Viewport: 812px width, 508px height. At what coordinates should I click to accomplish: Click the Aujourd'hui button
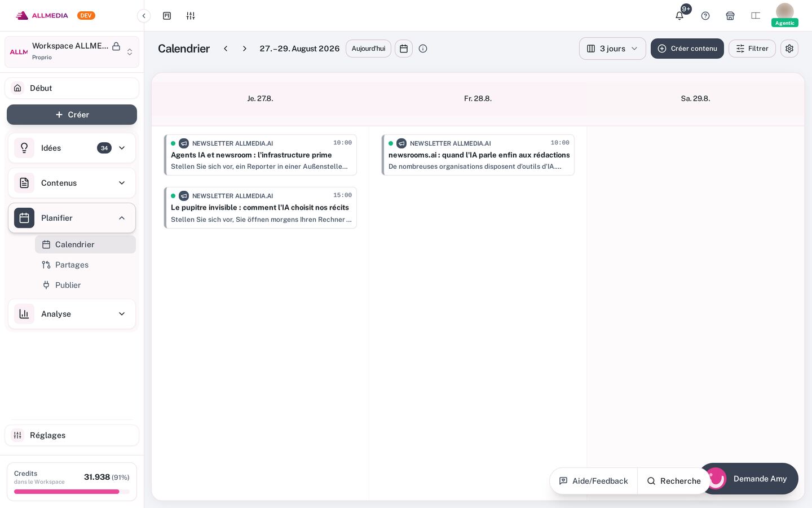pyautogui.click(x=368, y=49)
